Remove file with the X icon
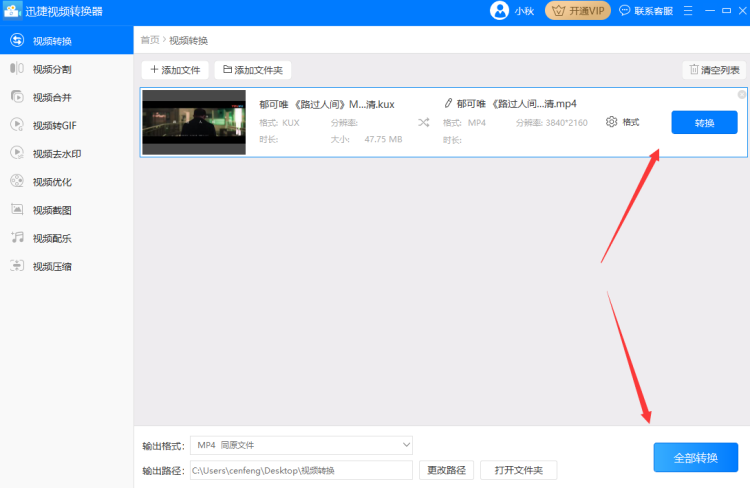The height and width of the screenshot is (488, 750). [x=741, y=95]
